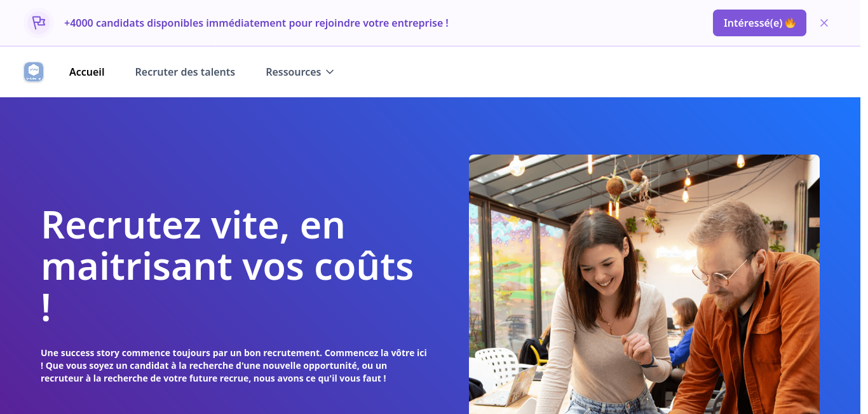Dismiss the announcement banner with the X
This screenshot has width=868, height=414.
(x=824, y=23)
